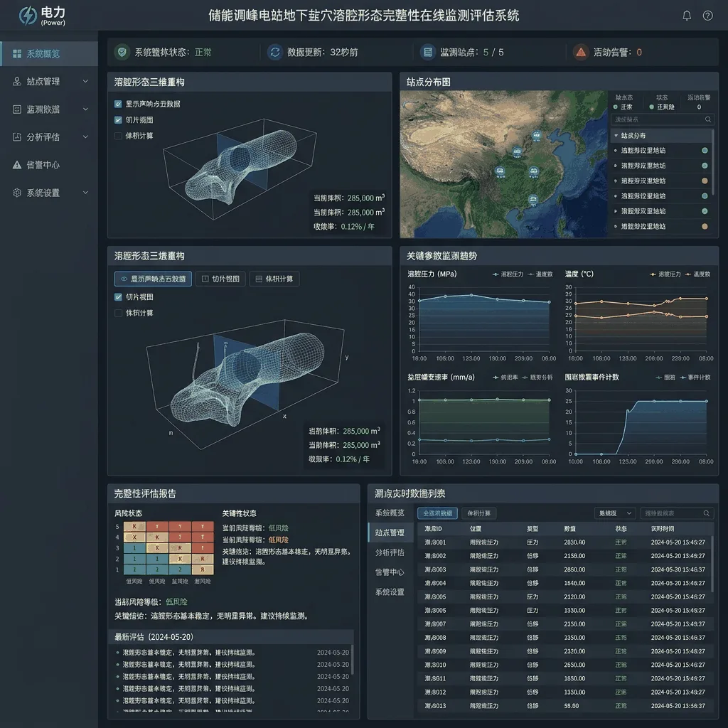This screenshot has height=728, width=728.
Task: Click the 切片视图 toolbar button in the lower panel
Action: click(220, 279)
